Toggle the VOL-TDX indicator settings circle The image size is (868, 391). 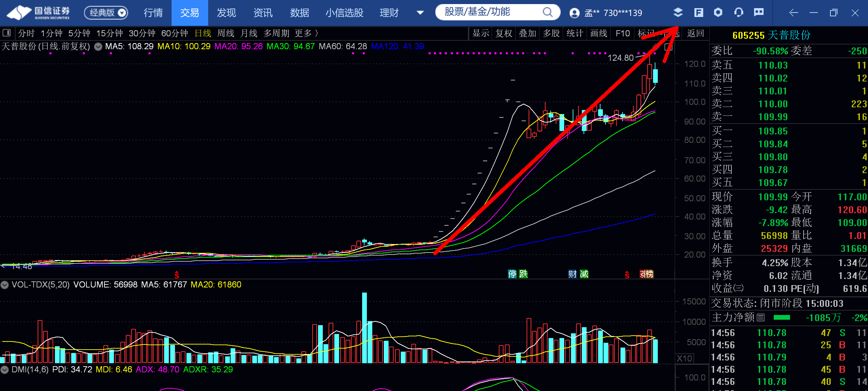click(4, 285)
